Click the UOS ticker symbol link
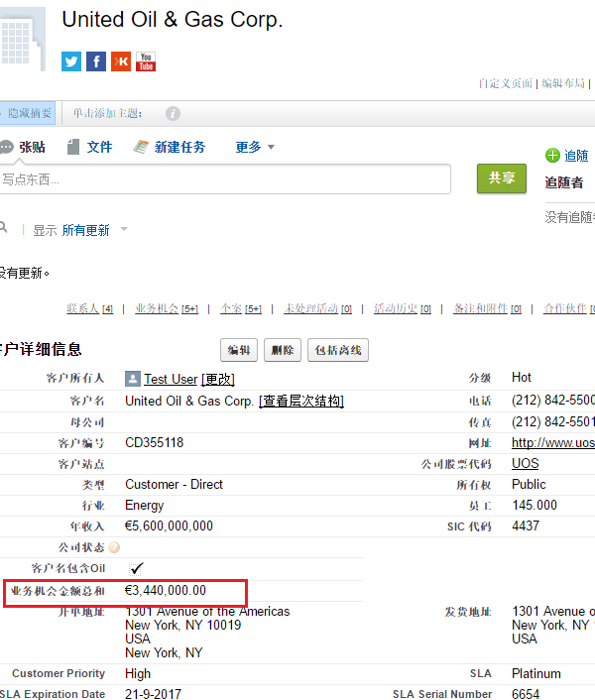The image size is (595, 700). 525,463
